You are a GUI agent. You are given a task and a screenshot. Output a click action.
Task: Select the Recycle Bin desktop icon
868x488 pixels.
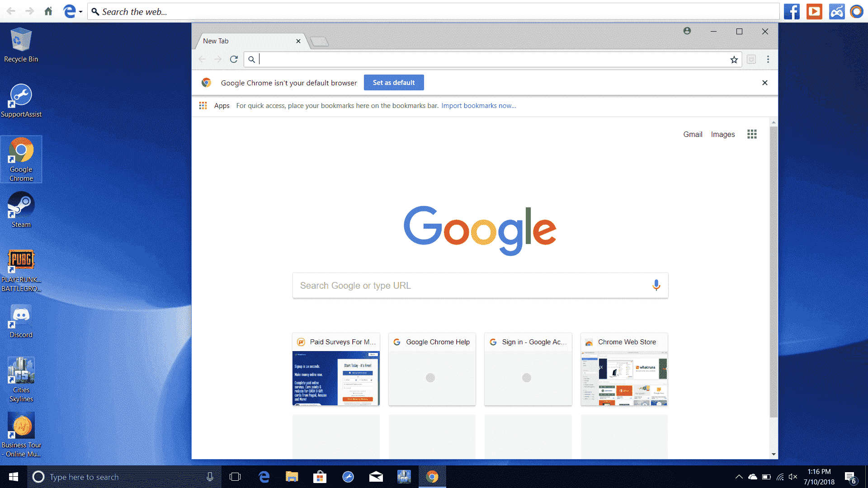[21, 45]
